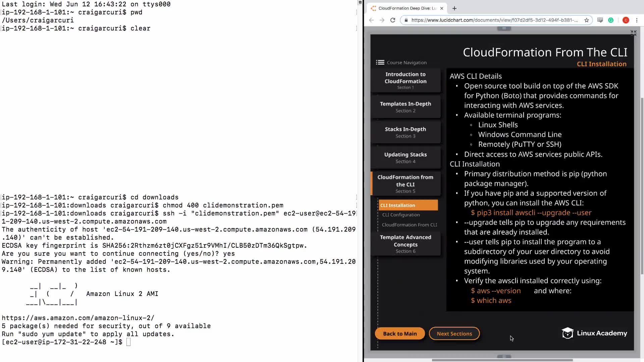
Task: Expand the bottom presentation handle bar
Action: [504, 356]
